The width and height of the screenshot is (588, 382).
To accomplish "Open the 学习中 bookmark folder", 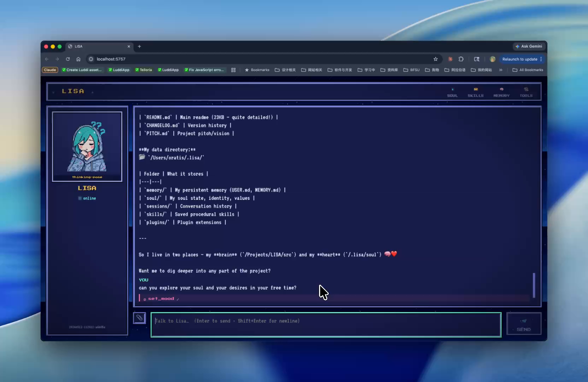I will [366, 70].
